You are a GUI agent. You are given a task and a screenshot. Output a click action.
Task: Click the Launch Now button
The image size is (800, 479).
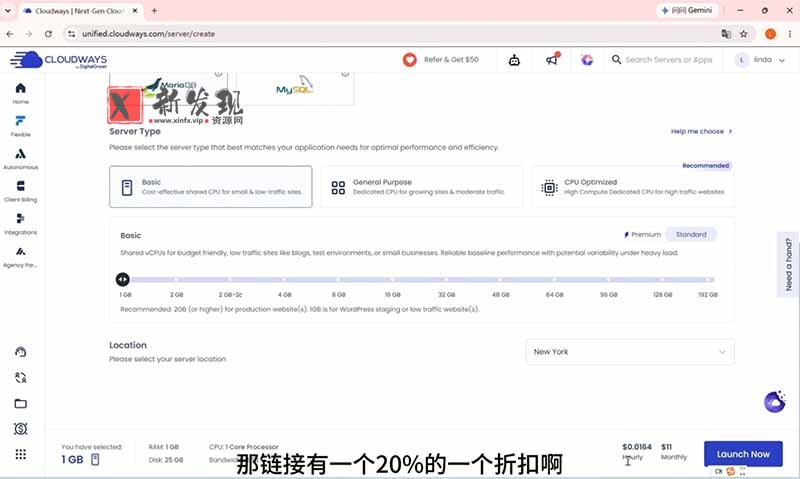point(743,454)
